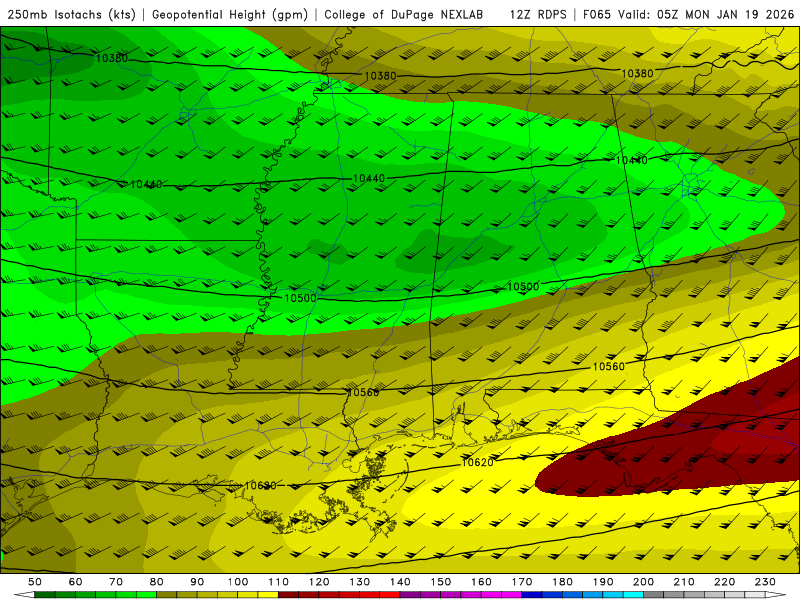
Task: Click the olive swatch just after 80
Action: pos(167,595)
